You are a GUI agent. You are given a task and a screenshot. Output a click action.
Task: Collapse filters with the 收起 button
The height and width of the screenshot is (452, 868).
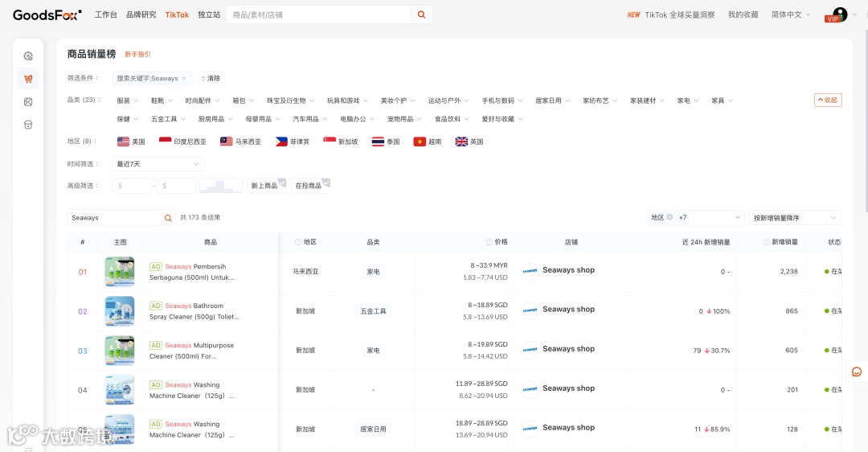click(828, 101)
